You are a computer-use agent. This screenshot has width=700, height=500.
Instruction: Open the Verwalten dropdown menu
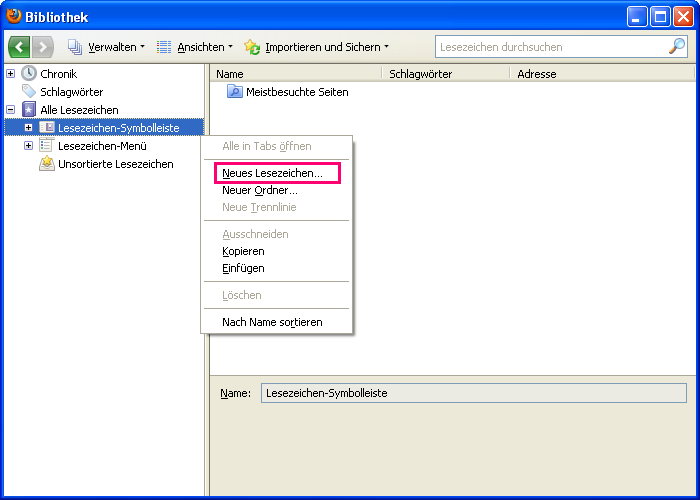[107, 47]
